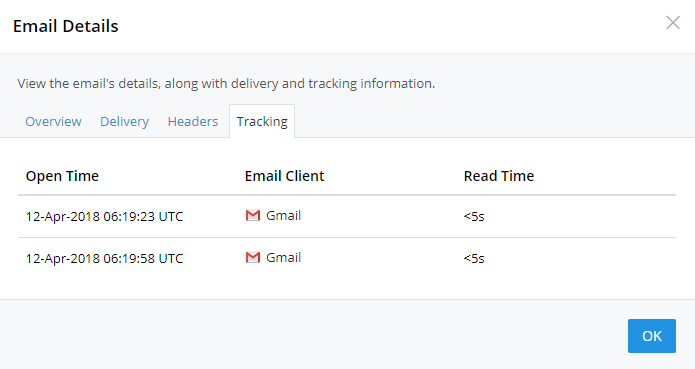The width and height of the screenshot is (695, 369).
Task: Click the Gmail icon in the first row
Action: [x=253, y=216]
